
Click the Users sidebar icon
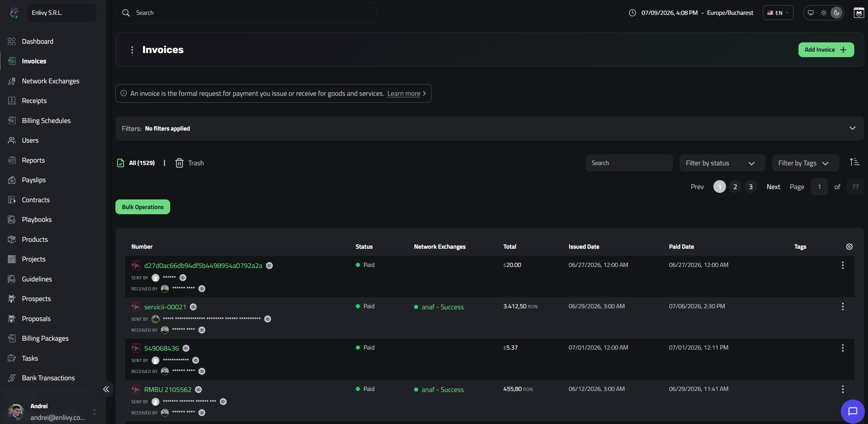[x=12, y=140]
